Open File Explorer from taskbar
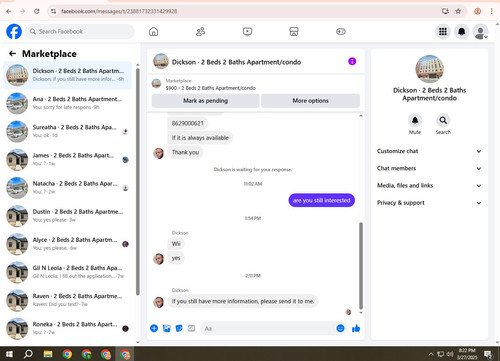500x361 pixels. coord(48,354)
